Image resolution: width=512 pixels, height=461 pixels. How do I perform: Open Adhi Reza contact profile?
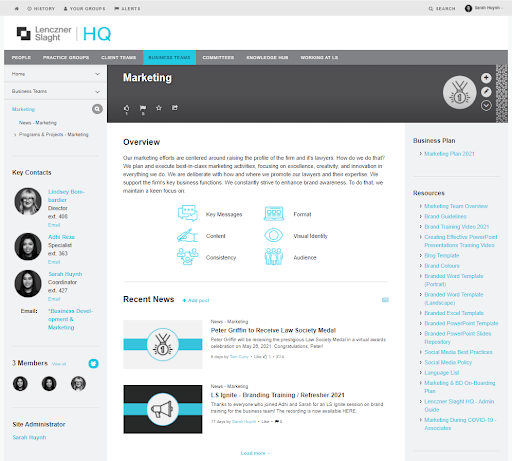[x=61, y=237]
